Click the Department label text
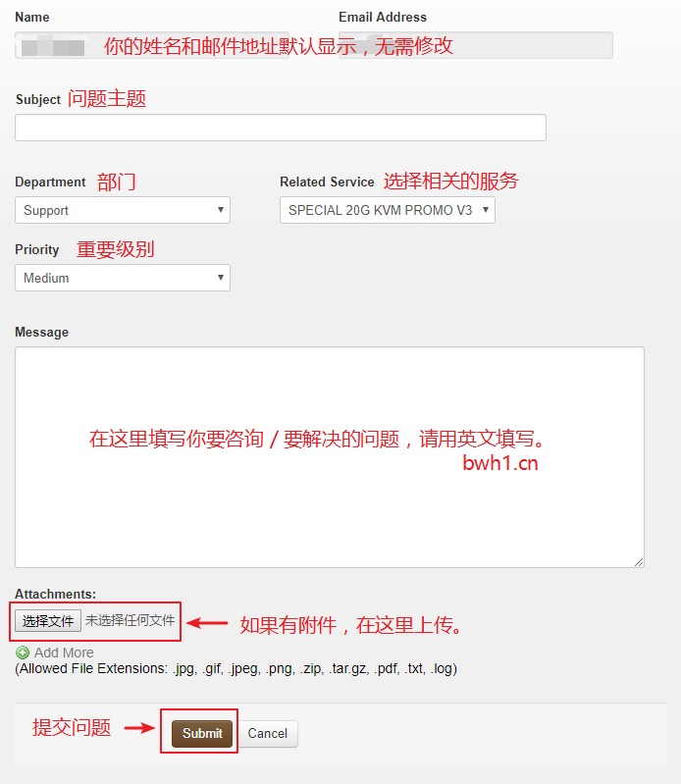The height and width of the screenshot is (784, 681). click(x=50, y=182)
